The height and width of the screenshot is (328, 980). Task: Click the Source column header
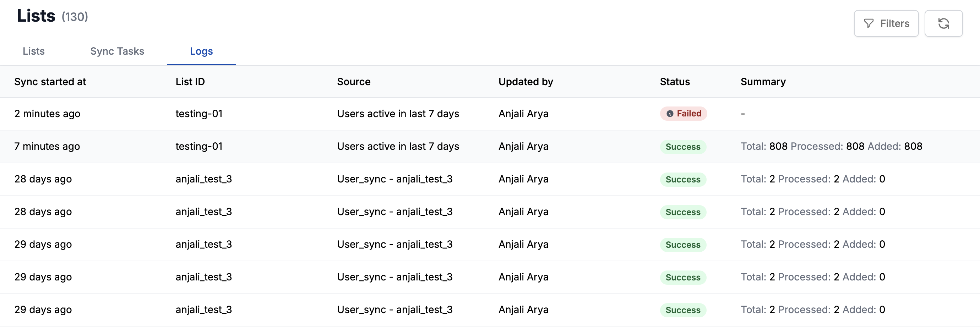(353, 82)
